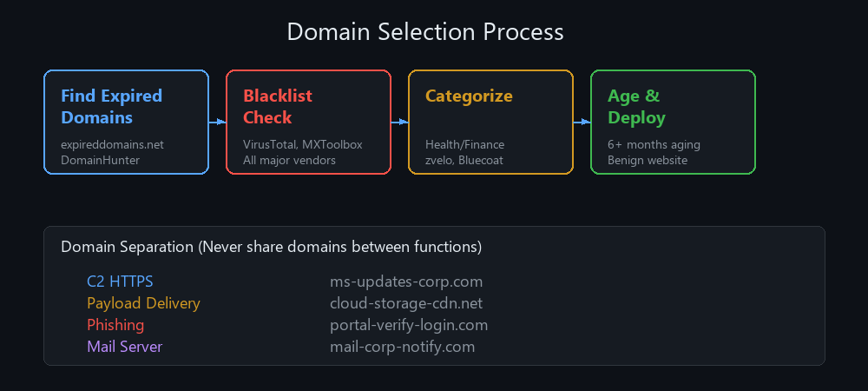Viewport: 868px width, 391px height.
Task: Open the Age & Deploy step heading
Action: click(636, 107)
